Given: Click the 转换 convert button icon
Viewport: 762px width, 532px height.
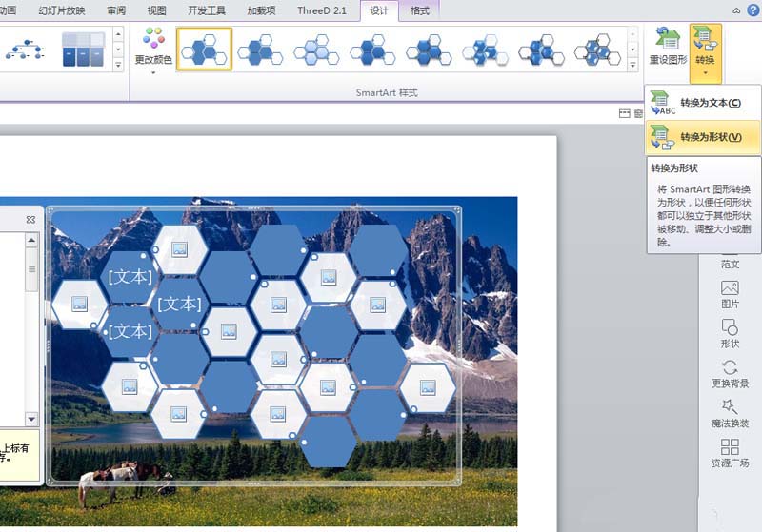Looking at the screenshot, I should 705,40.
